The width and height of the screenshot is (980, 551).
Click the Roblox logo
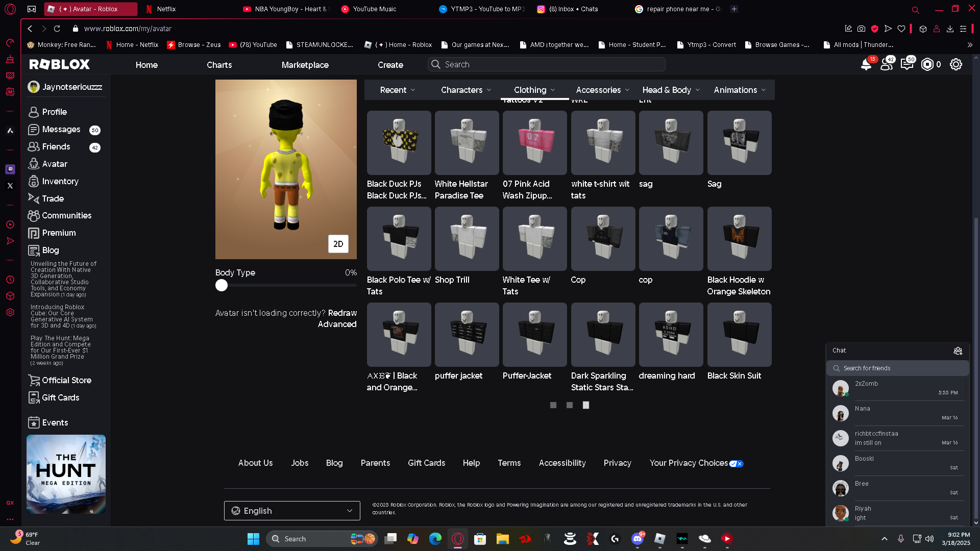(60, 64)
